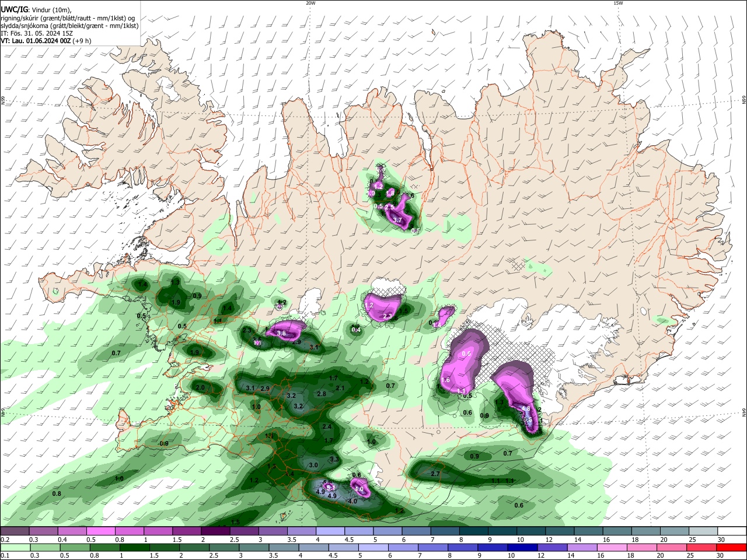
Task: Click the '1.5' rain value over the sea
Action: click(x=235, y=521)
